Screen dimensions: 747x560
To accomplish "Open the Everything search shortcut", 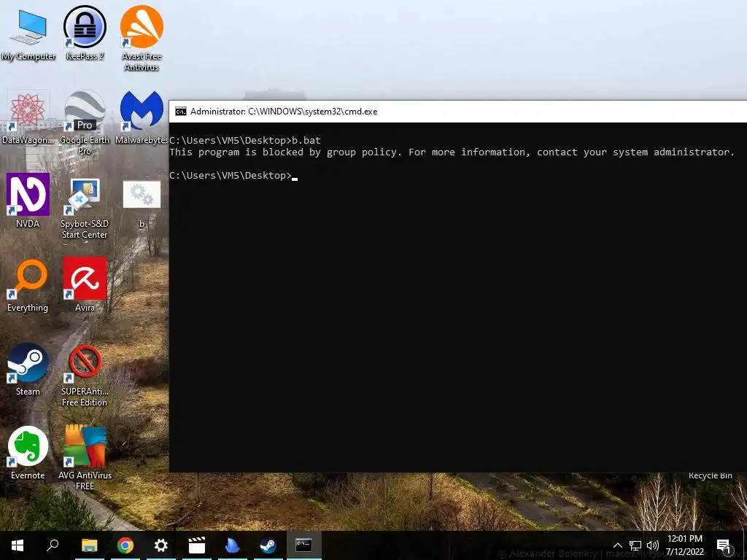I will [x=28, y=286].
